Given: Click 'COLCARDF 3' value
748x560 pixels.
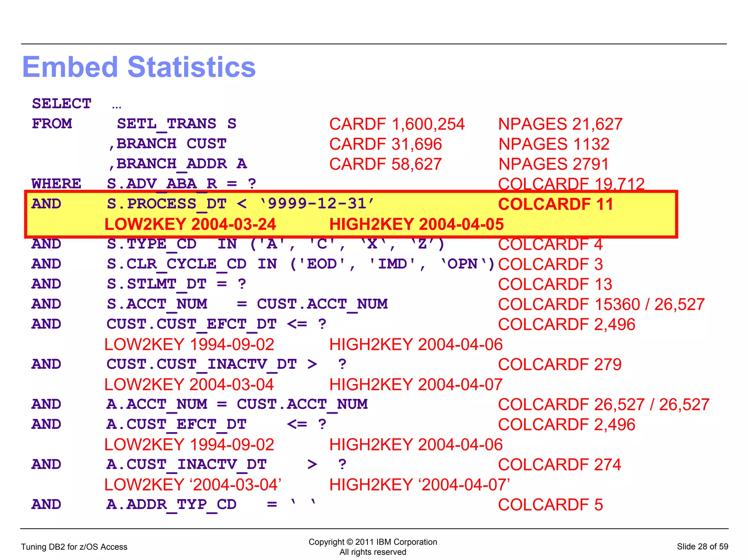Looking at the screenshot, I should (x=550, y=265).
